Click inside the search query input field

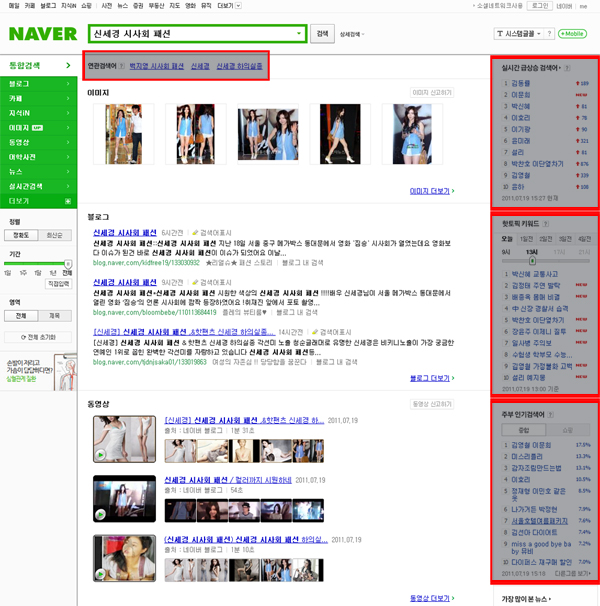(191, 34)
